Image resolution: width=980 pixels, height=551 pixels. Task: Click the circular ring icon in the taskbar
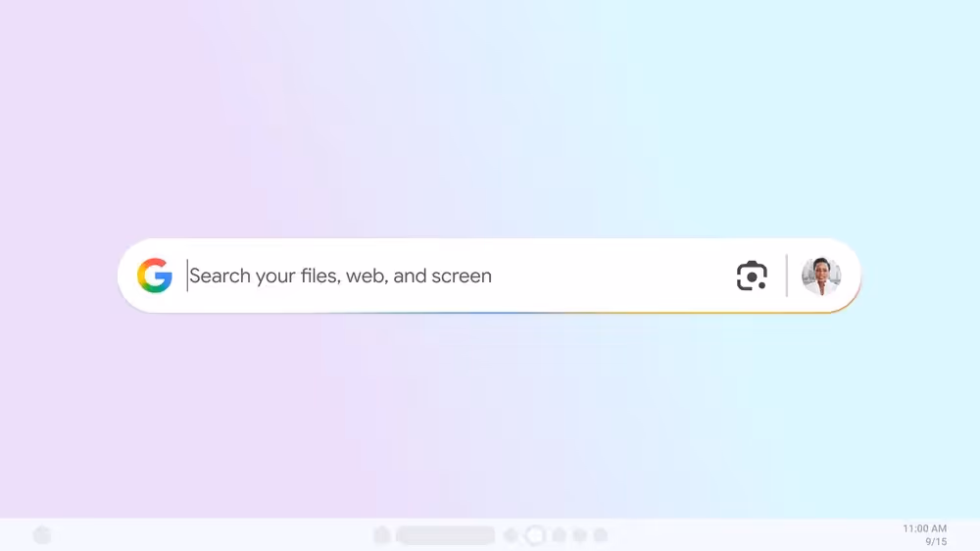(x=535, y=535)
